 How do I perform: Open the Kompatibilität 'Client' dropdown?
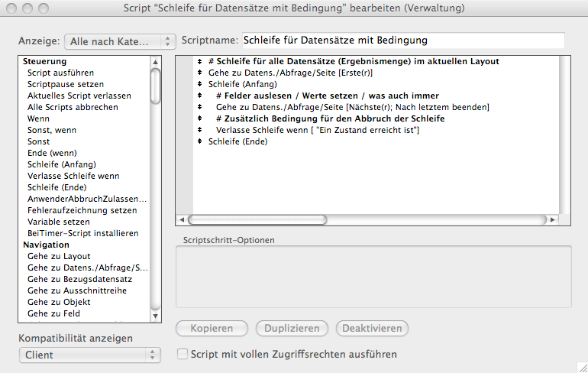89,355
